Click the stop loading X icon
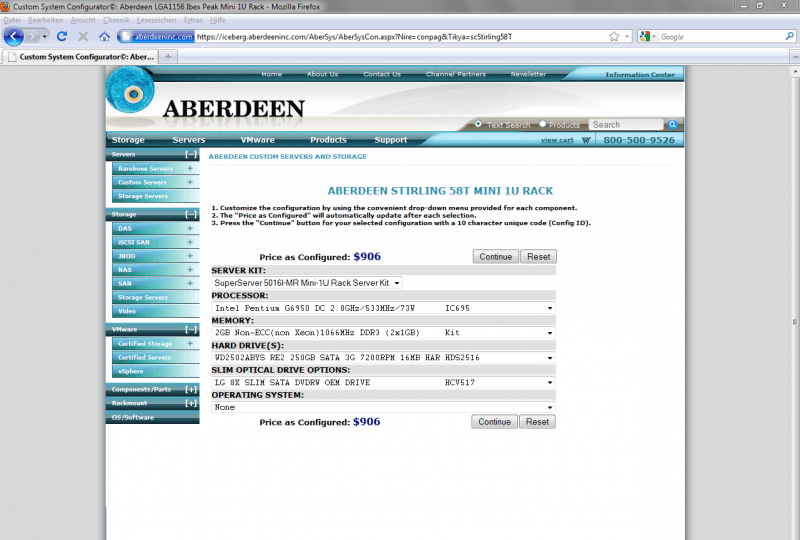Screen dimensions: 800x540 coord(83,36)
